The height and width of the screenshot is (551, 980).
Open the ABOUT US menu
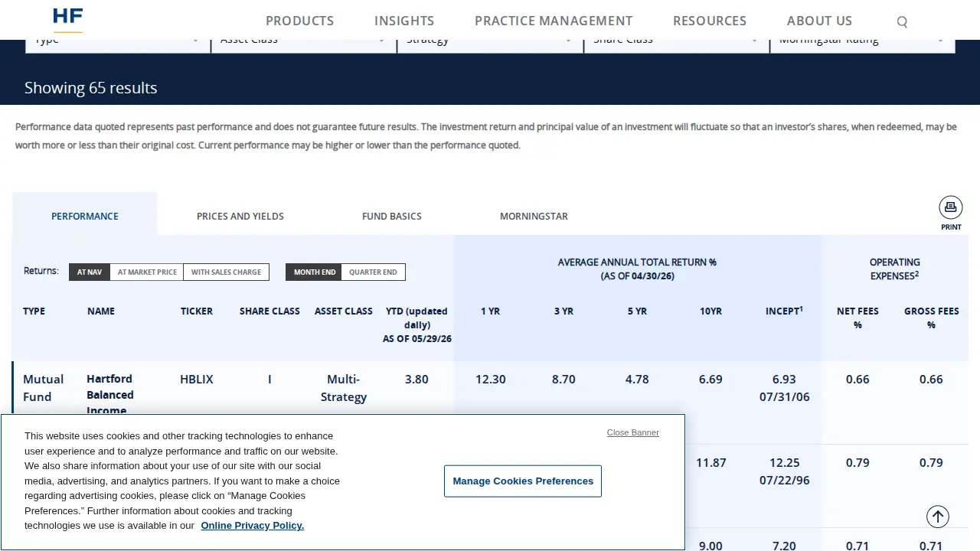point(819,21)
